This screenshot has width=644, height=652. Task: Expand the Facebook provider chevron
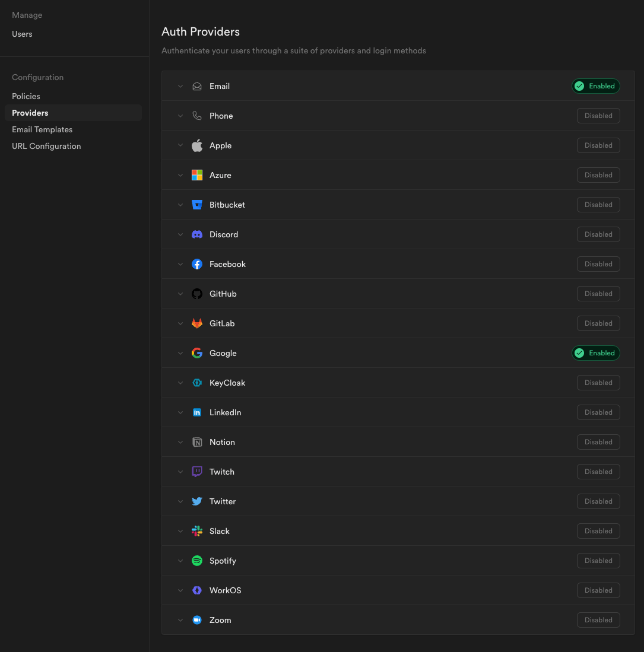pos(180,265)
